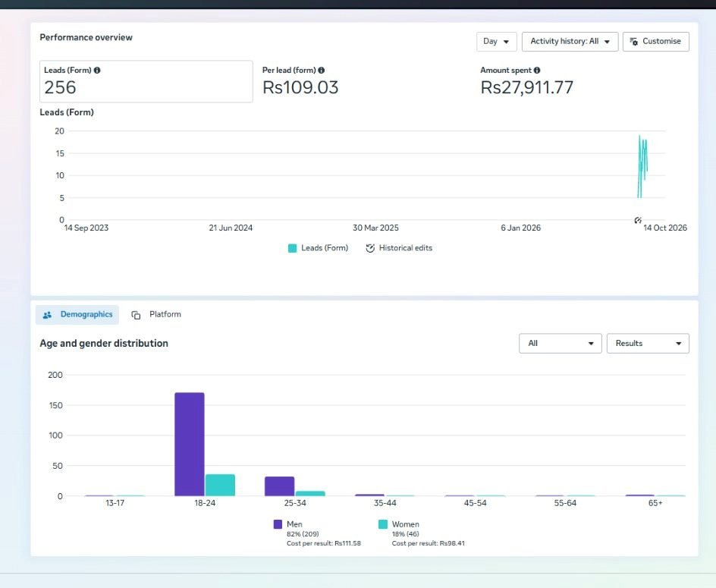Switch to the Demographics tab
The height and width of the screenshot is (588, 716).
point(77,315)
